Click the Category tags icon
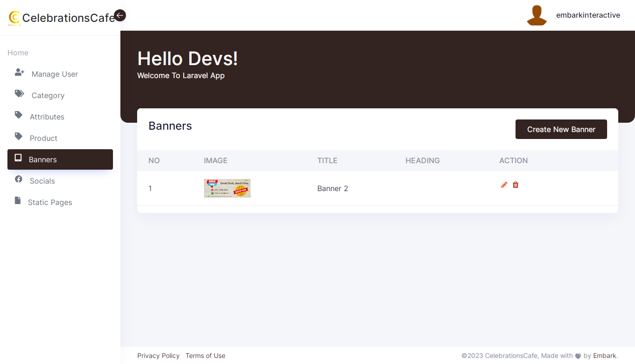The width and height of the screenshot is (635, 364). coord(19,94)
